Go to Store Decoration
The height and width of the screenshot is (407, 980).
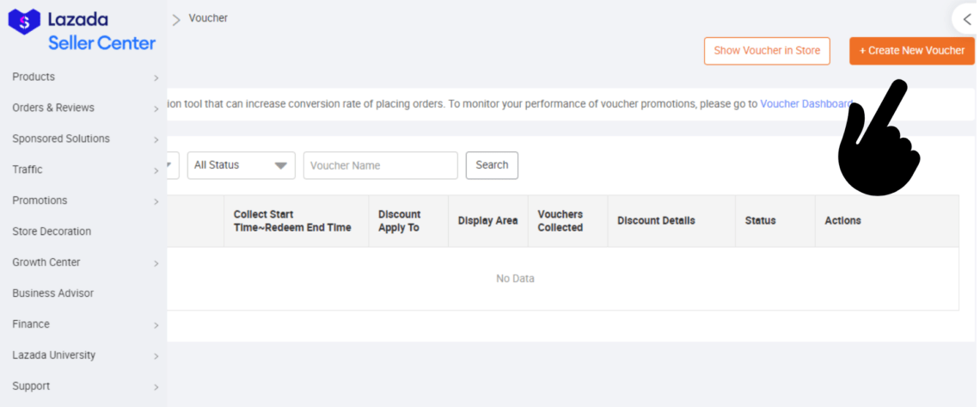point(52,231)
